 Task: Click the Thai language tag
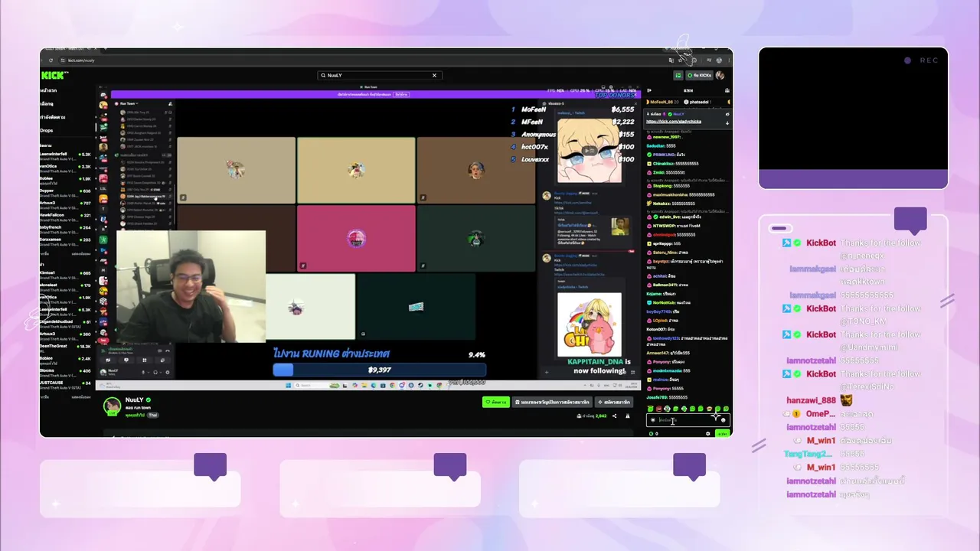[152, 415]
